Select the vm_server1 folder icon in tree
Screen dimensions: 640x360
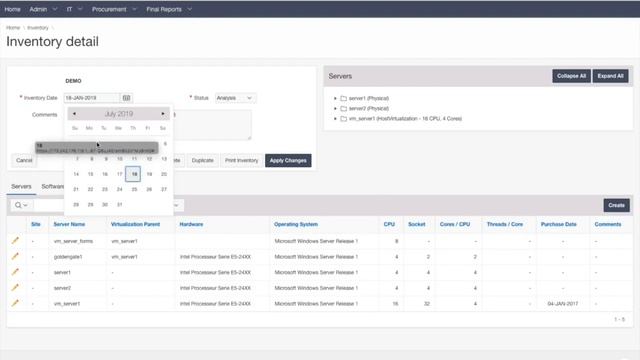(x=344, y=119)
